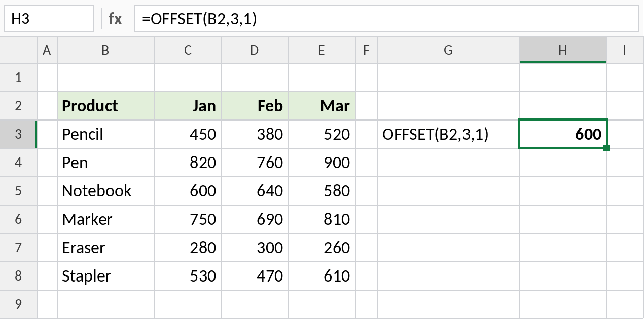Select column D header
Image resolution: width=644 pixels, height=319 pixels.
click(255, 50)
